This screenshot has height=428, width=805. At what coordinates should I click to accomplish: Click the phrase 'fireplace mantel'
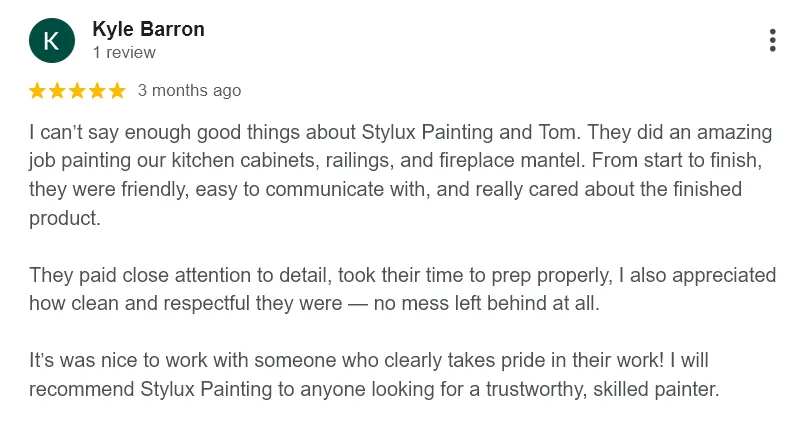(x=512, y=161)
